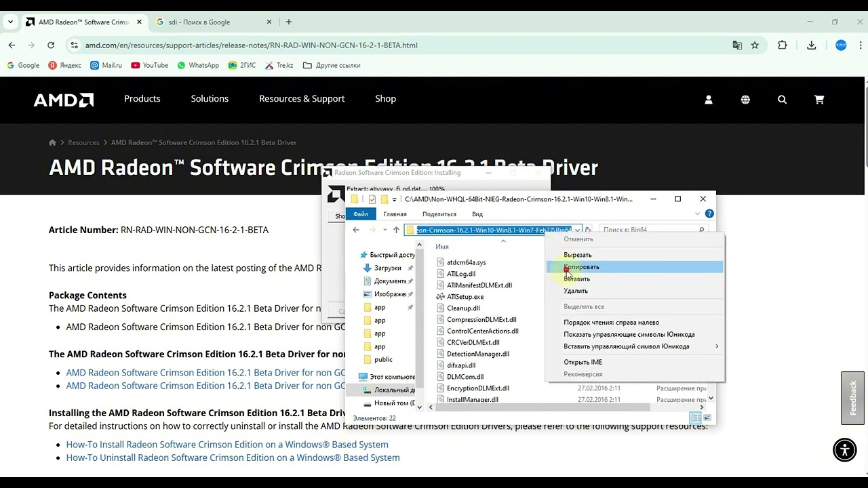Choose Открыть IME in context menu
Image resolution: width=868 pixels, height=488 pixels.
635,362
